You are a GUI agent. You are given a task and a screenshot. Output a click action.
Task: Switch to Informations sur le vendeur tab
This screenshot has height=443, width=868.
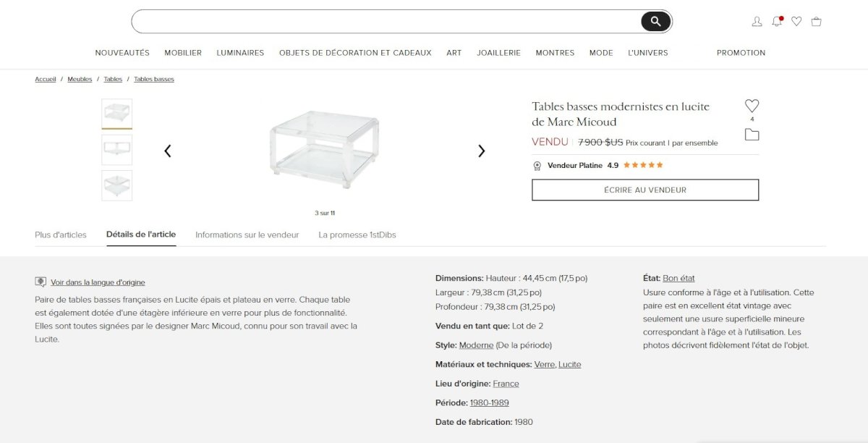pyautogui.click(x=247, y=235)
